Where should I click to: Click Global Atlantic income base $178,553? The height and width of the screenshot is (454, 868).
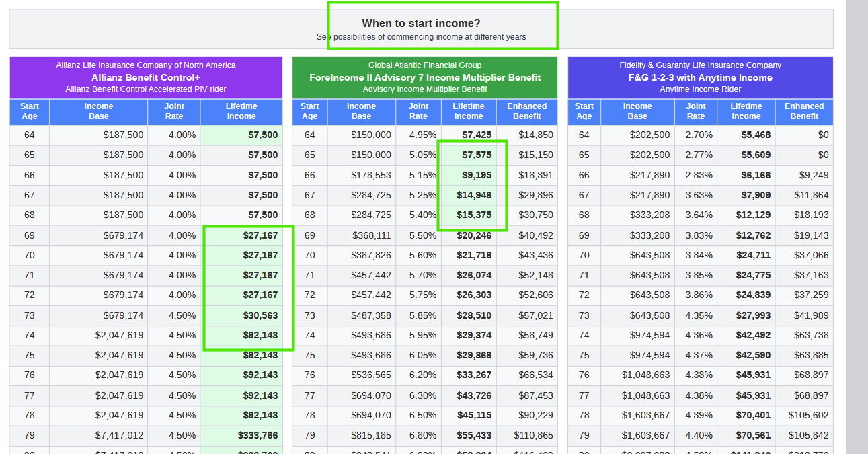(x=371, y=175)
